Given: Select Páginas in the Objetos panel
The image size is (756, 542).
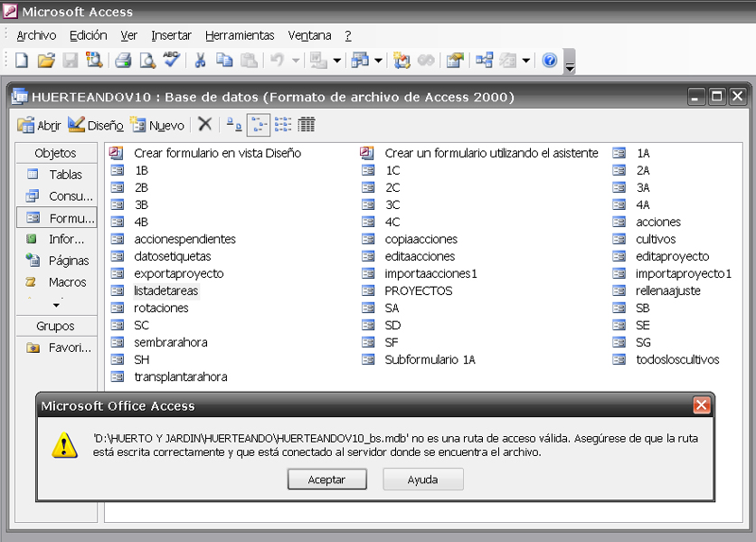Looking at the screenshot, I should point(57,261).
